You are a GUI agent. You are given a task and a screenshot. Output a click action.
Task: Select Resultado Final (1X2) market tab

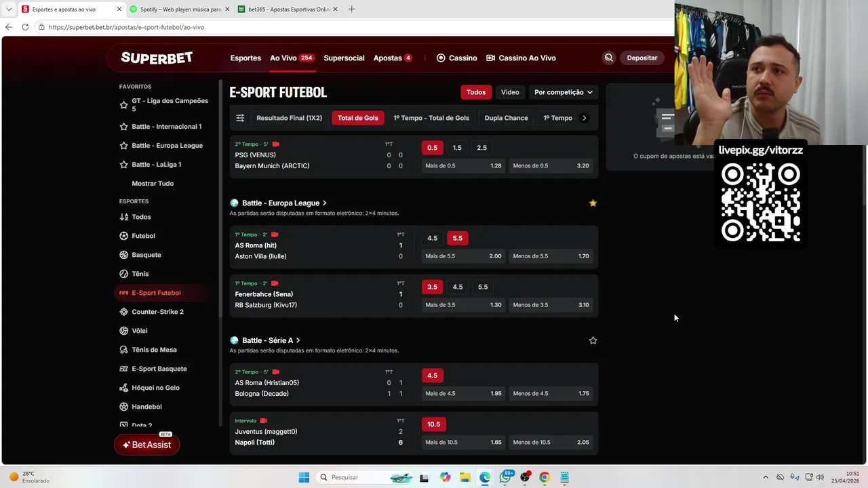click(290, 118)
